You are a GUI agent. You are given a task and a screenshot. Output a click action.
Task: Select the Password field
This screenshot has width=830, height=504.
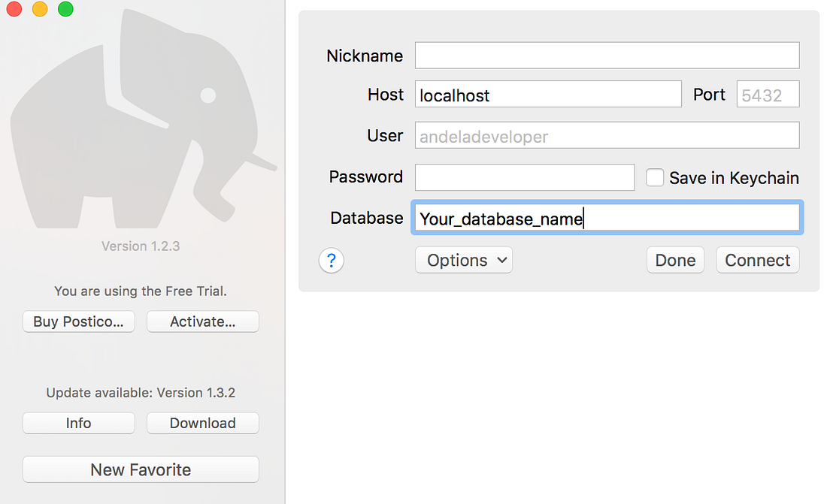coord(524,177)
